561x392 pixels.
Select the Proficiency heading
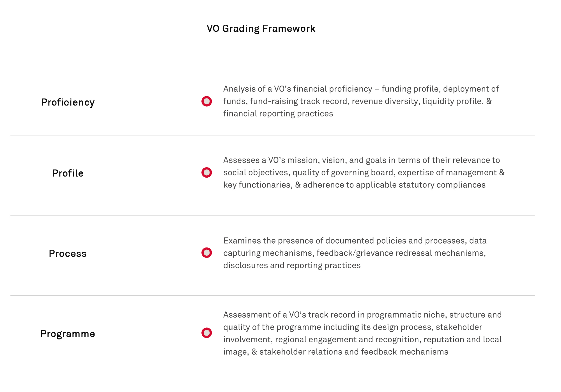click(68, 102)
